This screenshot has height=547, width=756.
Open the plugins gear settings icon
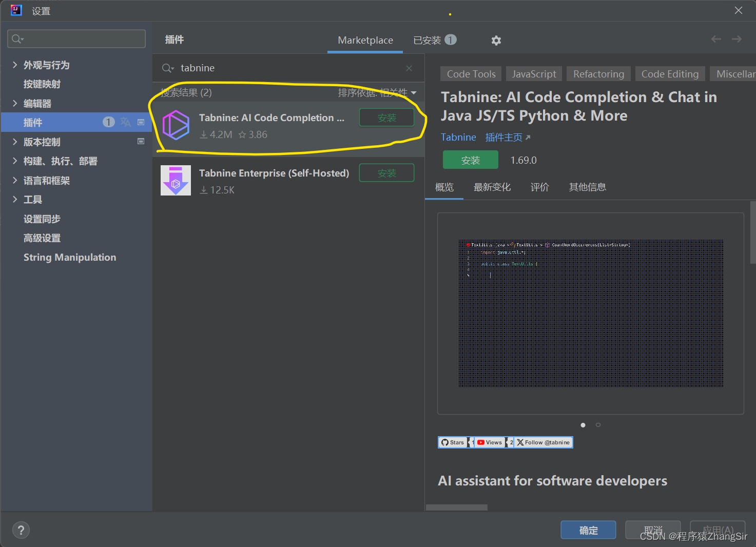tap(496, 41)
